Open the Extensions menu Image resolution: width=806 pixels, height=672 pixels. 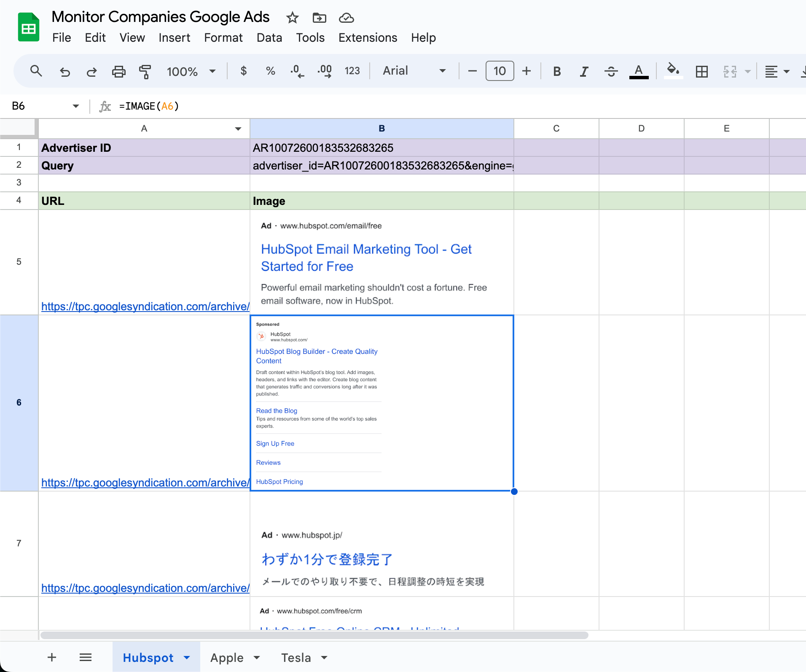coord(368,38)
